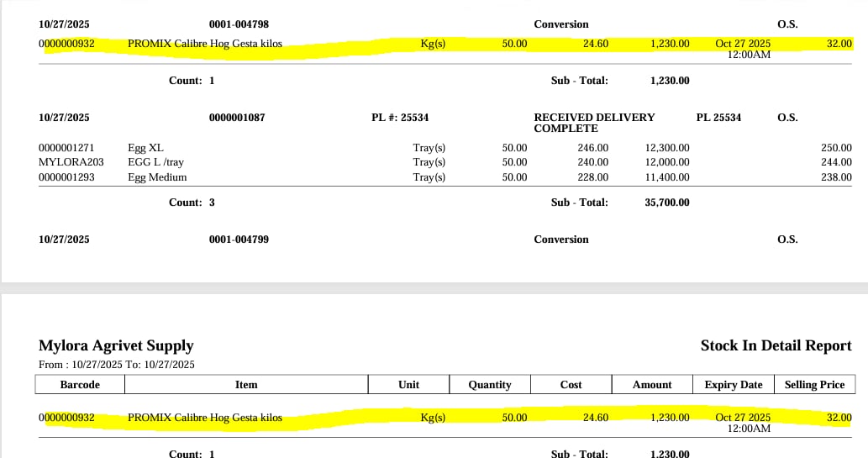Click the Egg Medium item row
The width and height of the screenshot is (868, 458).
(x=157, y=177)
